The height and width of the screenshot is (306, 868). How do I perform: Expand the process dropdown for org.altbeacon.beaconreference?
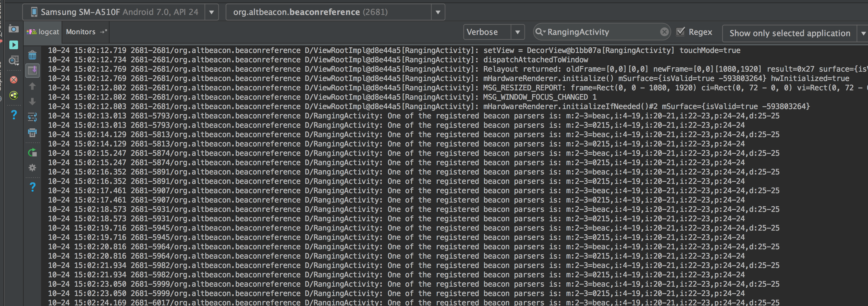pos(438,12)
